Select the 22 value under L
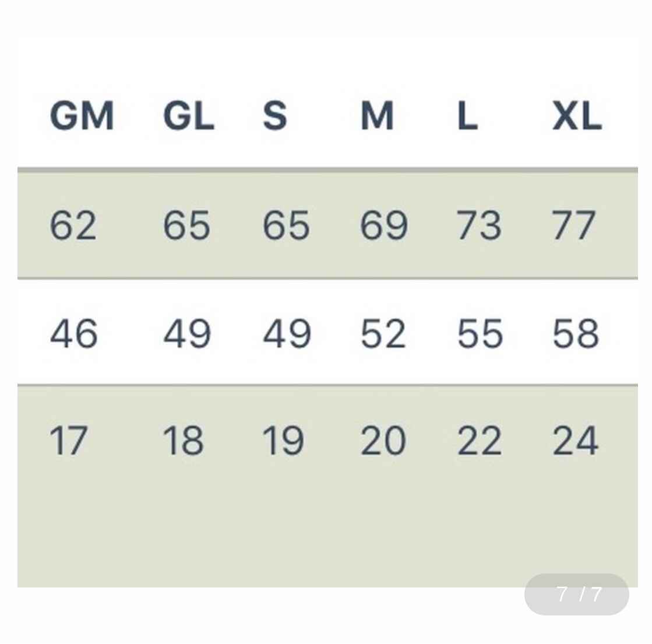 (479, 441)
